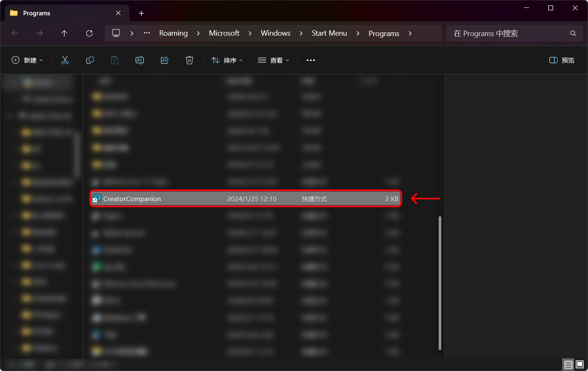
Task: Open the 新建 new item menu
Action: pyautogui.click(x=27, y=60)
